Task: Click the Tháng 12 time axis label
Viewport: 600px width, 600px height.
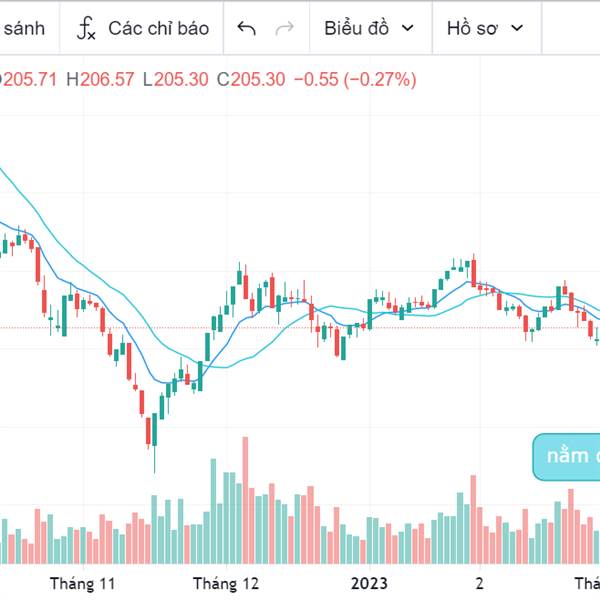Action: click(225, 583)
